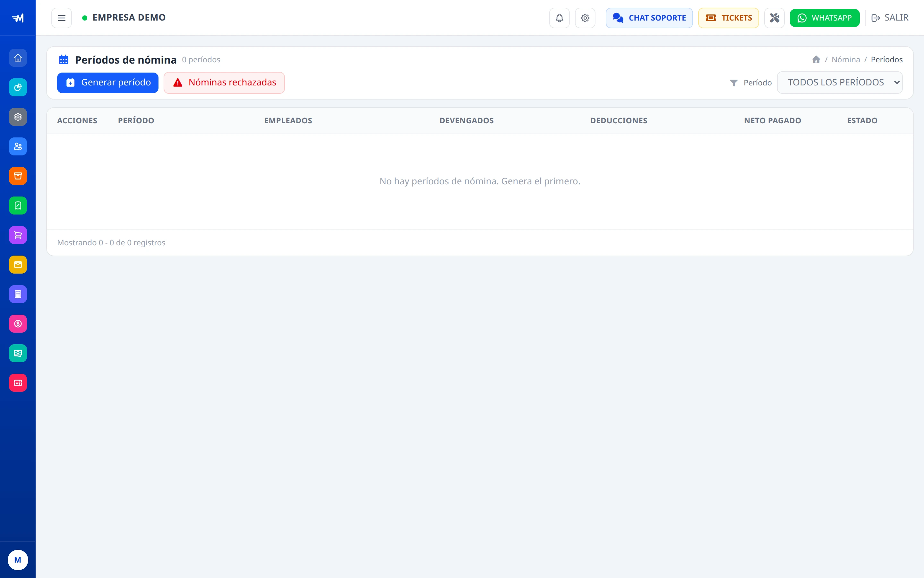Screen dimensions: 924x578
Task: Click the EMPRESA DEMO company name
Action: pyautogui.click(x=129, y=18)
